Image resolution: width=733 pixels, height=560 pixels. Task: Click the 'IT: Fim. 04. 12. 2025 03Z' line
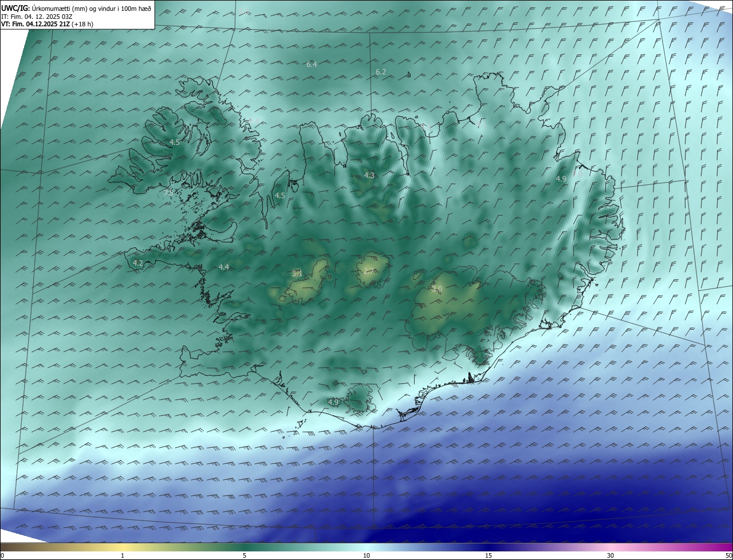click(x=36, y=16)
